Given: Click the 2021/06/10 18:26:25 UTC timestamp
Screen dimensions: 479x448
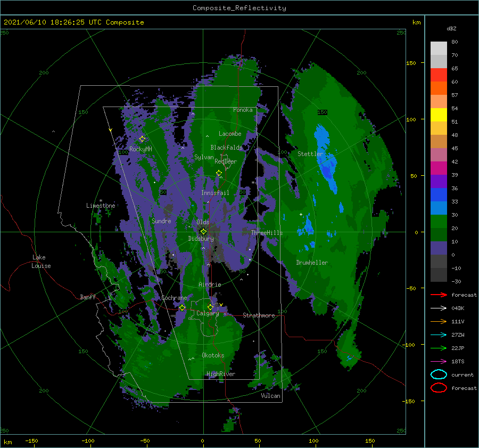Looking at the screenshot, I should click(x=52, y=22).
